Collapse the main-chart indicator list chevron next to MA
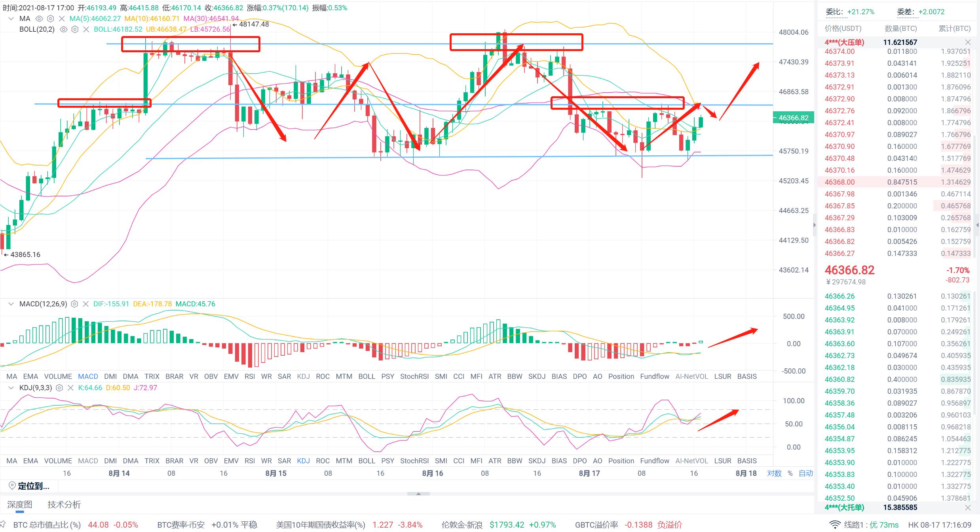 pyautogui.click(x=11, y=19)
